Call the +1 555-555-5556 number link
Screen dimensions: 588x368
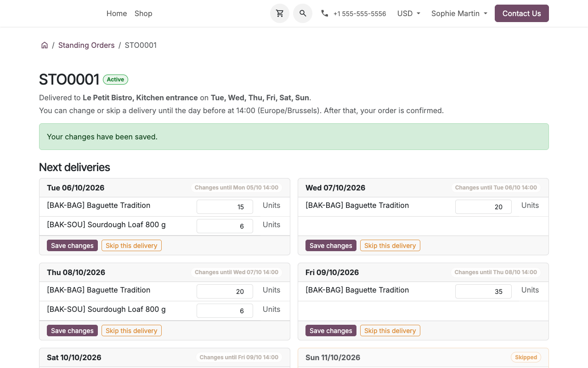point(360,14)
